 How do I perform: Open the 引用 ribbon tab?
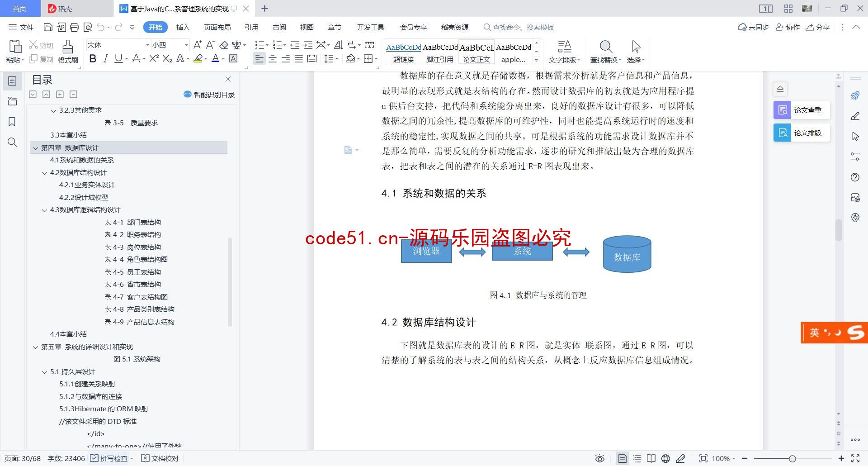click(x=251, y=27)
